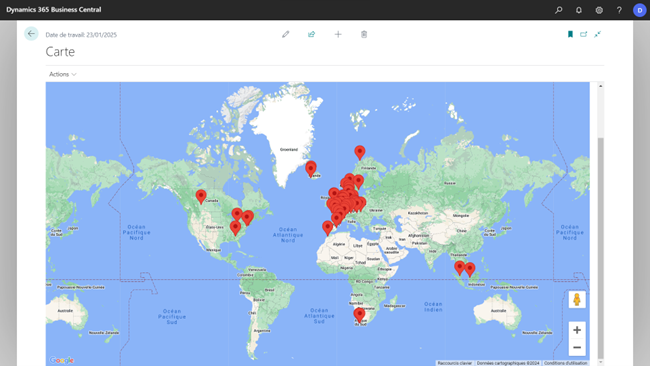The image size is (650, 366).
Task: Expand the Actions menu
Action: (x=63, y=74)
